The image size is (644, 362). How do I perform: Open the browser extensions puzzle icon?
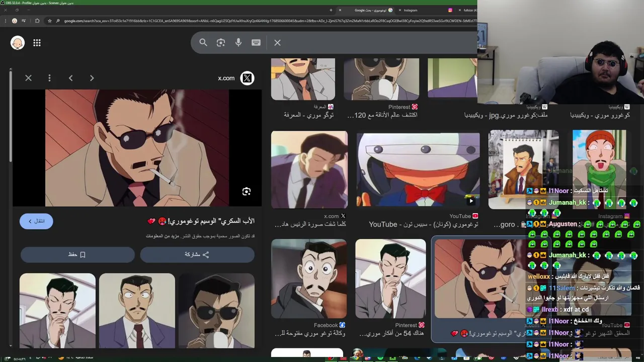37,21
